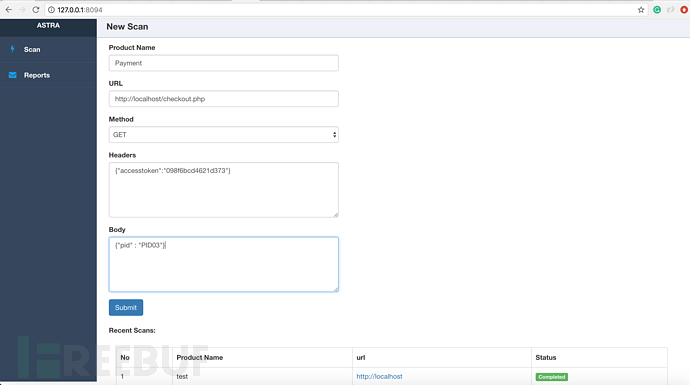The height and width of the screenshot is (385, 690).
Task: Bookmark the page with the star icon
Action: coord(641,10)
